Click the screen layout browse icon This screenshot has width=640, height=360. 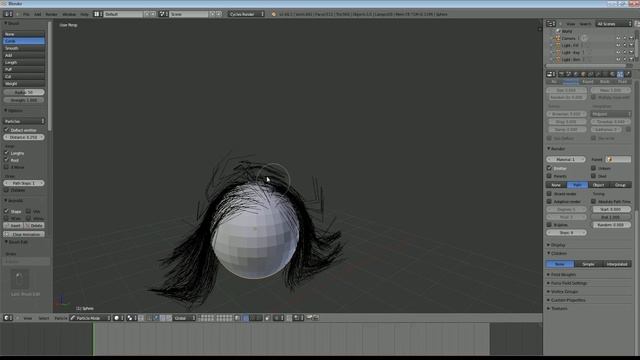click(x=97, y=14)
